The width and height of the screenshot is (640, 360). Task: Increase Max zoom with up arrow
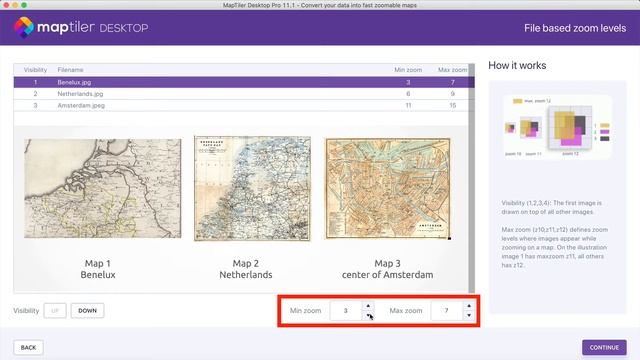[469, 306]
